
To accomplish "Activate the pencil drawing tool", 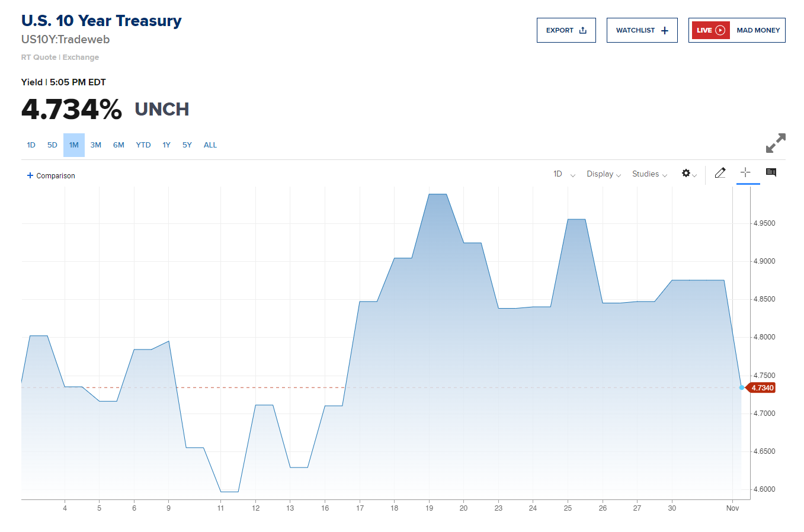I will 720,173.
